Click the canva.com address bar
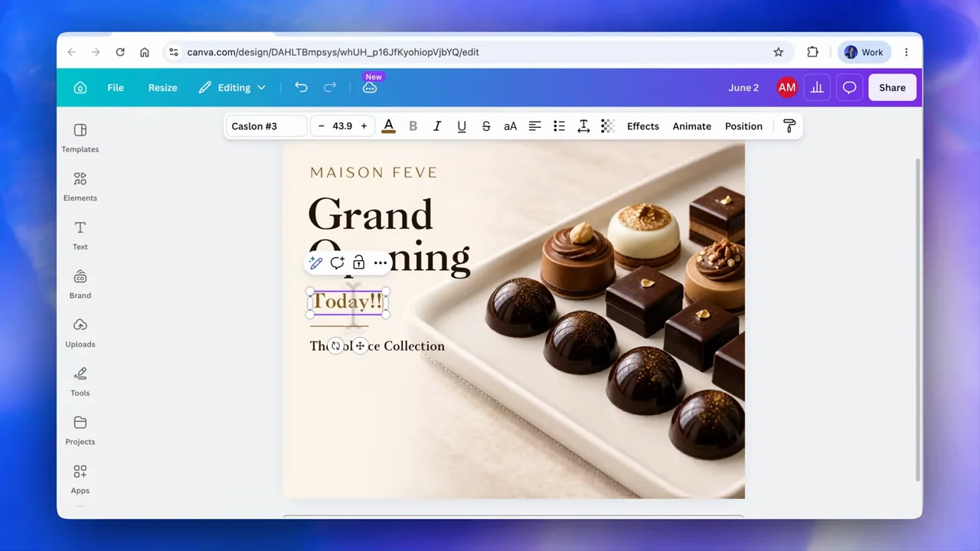Image resolution: width=980 pixels, height=551 pixels. [479, 52]
